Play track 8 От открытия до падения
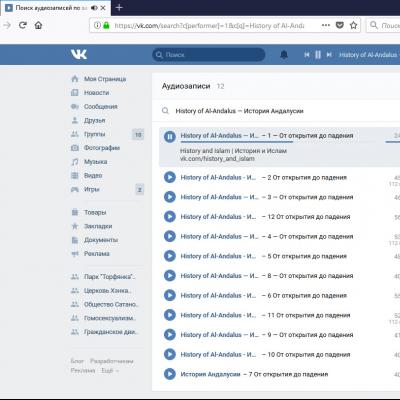 coord(170,276)
